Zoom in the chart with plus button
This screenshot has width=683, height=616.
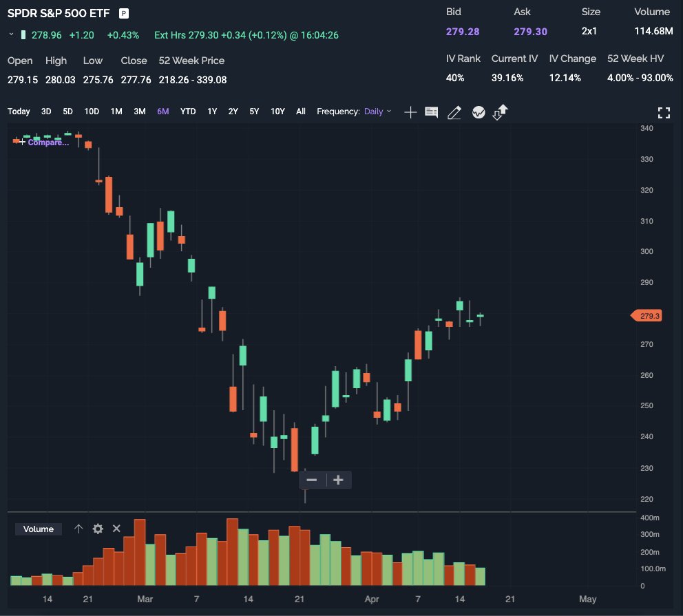click(x=339, y=480)
